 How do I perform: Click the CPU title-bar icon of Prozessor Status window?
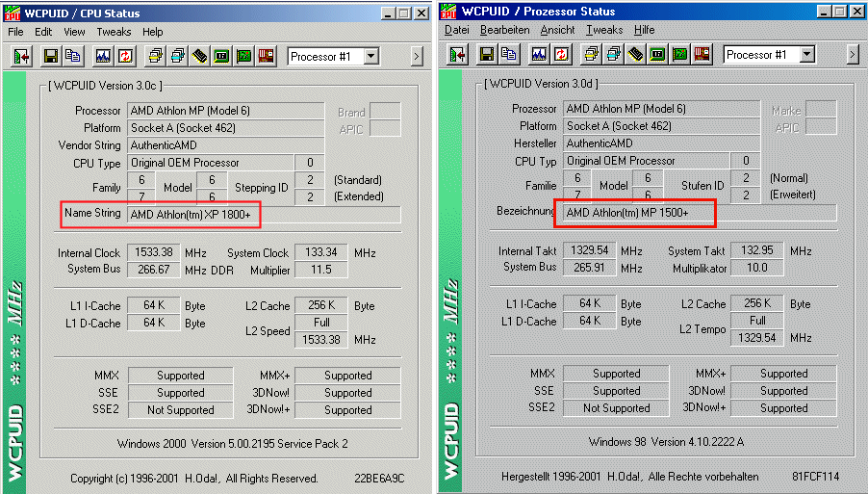click(x=447, y=12)
